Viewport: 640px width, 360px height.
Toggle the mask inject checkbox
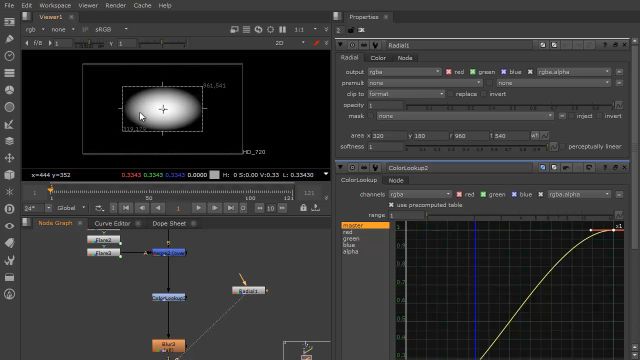tap(571, 116)
